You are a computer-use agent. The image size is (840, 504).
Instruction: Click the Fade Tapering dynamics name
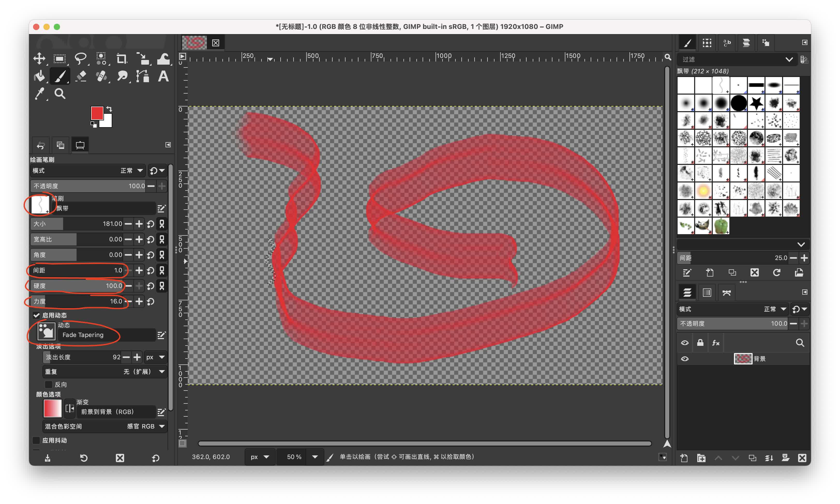[x=83, y=335]
